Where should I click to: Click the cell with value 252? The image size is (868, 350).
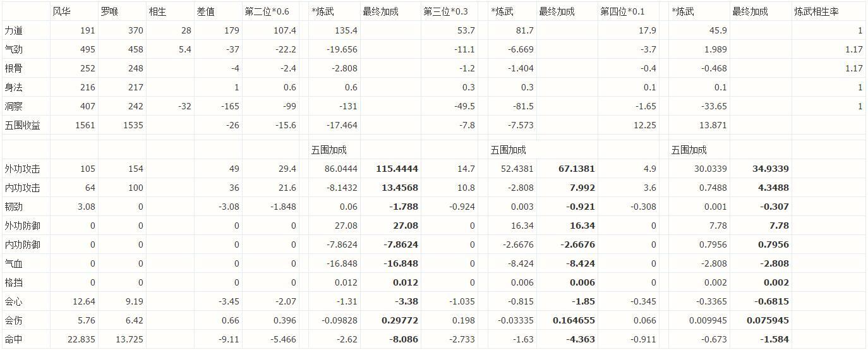[x=87, y=68]
